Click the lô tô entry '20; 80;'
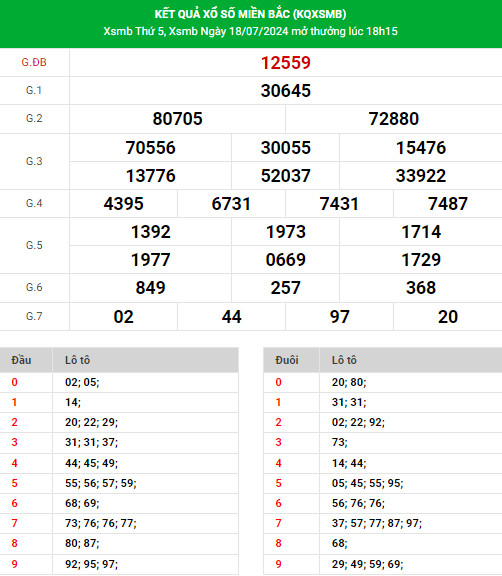Image resolution: width=502 pixels, height=576 pixels. point(349,382)
